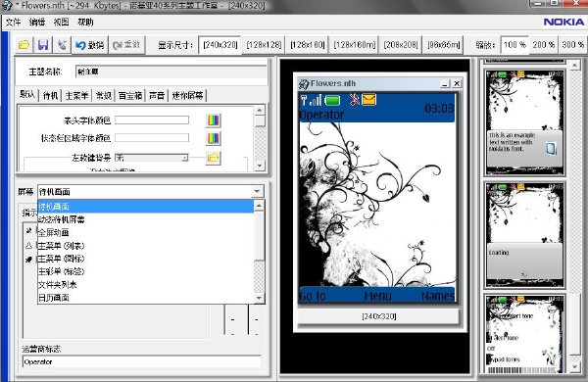588x382 pixels.
Task: Click the redo 重做 toolbar button
Action: click(126, 45)
